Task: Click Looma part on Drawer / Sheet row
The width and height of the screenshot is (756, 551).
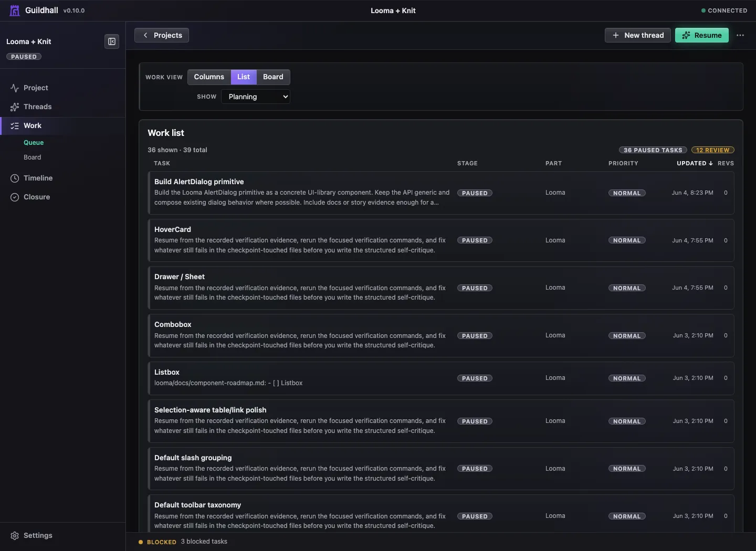Action: [x=555, y=288]
